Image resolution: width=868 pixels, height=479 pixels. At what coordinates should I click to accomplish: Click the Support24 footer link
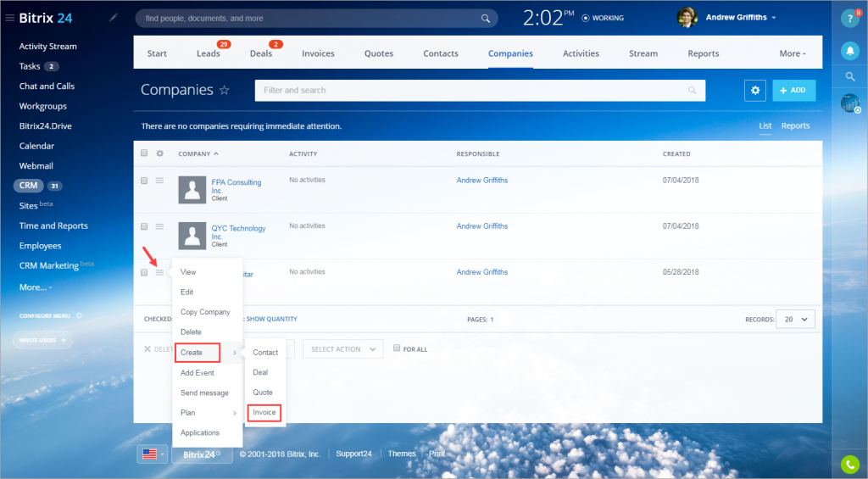pos(353,454)
